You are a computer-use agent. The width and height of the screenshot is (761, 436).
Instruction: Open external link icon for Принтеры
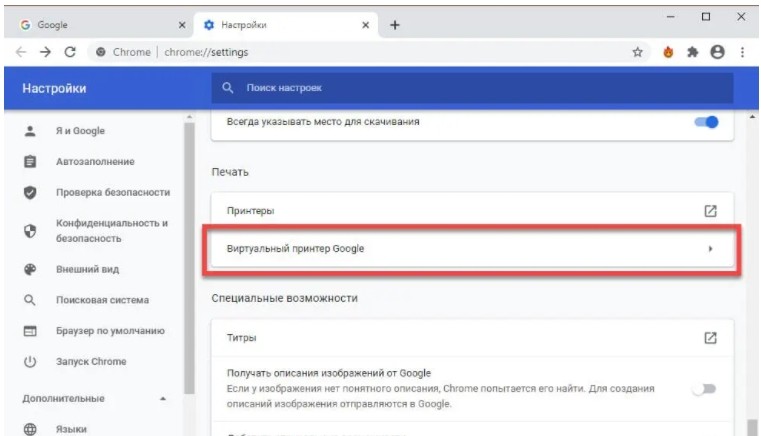[710, 211]
